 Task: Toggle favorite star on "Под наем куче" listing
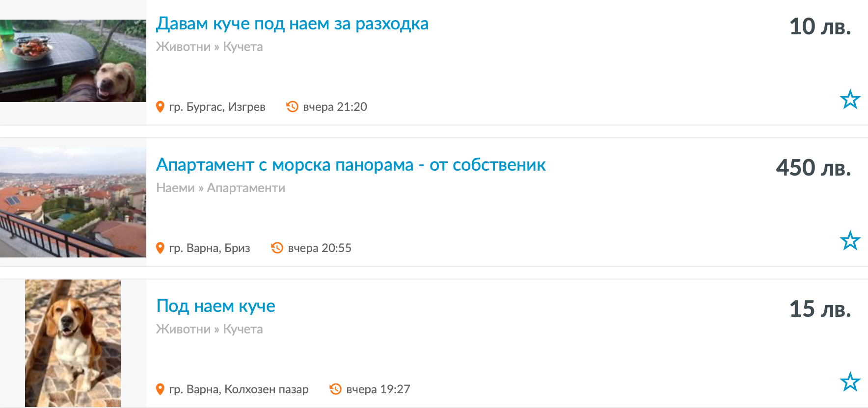(x=850, y=382)
